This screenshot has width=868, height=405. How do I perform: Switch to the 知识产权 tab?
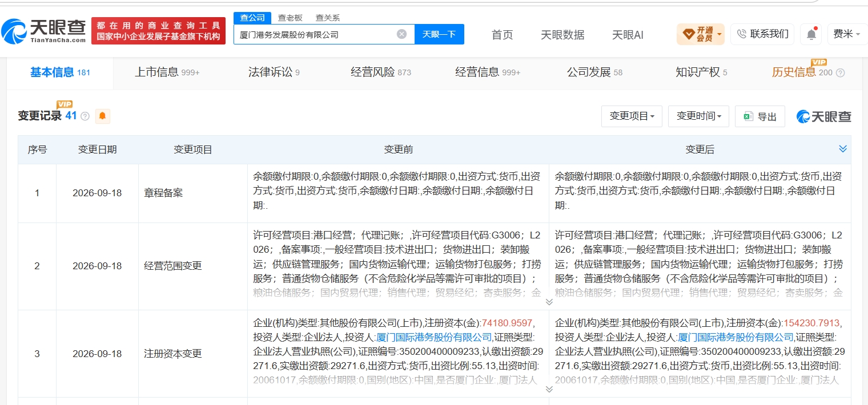[x=701, y=72]
